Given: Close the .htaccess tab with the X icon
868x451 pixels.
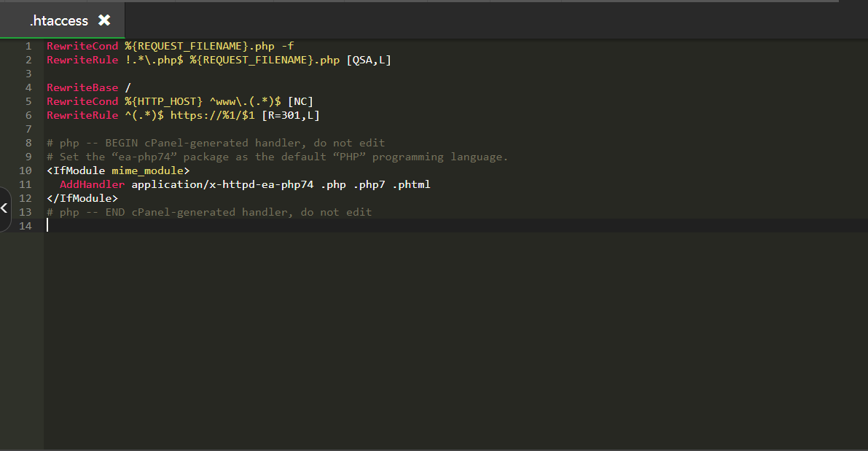Looking at the screenshot, I should point(104,20).
